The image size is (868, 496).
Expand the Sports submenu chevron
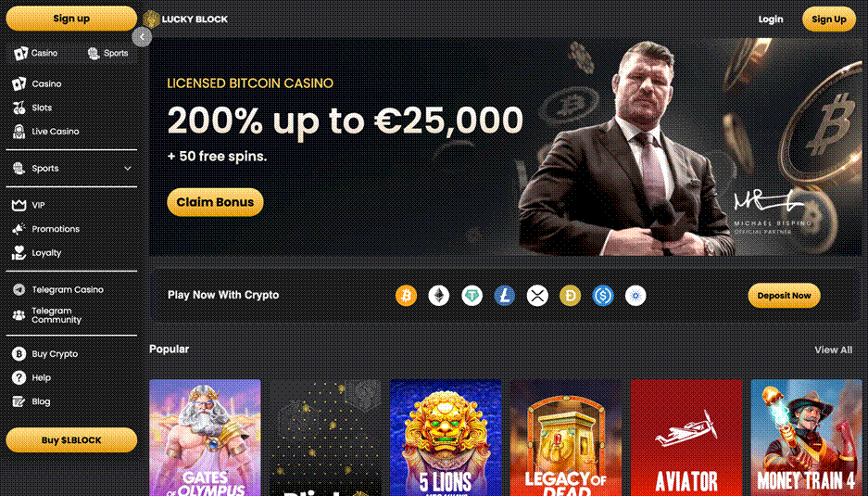[x=128, y=169]
